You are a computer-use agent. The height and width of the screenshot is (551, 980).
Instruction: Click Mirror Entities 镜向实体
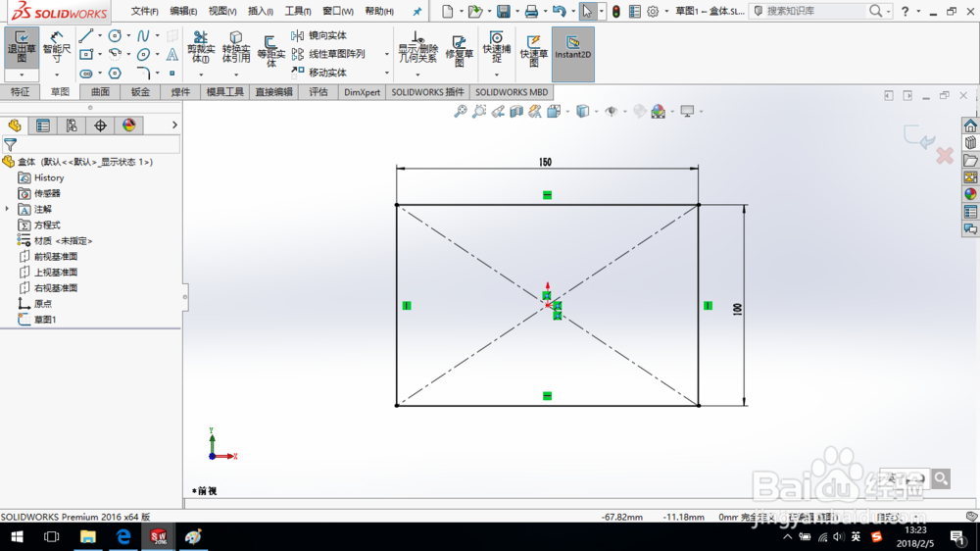pyautogui.click(x=319, y=35)
